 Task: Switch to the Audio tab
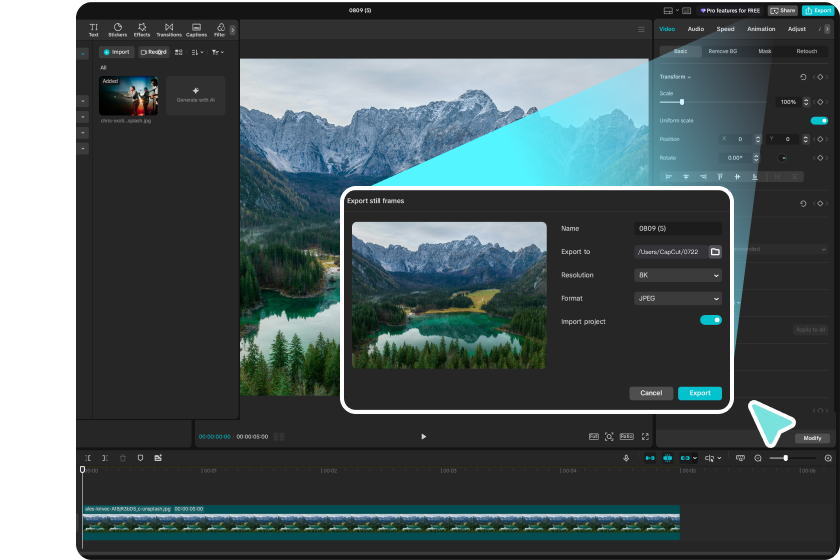click(x=695, y=29)
